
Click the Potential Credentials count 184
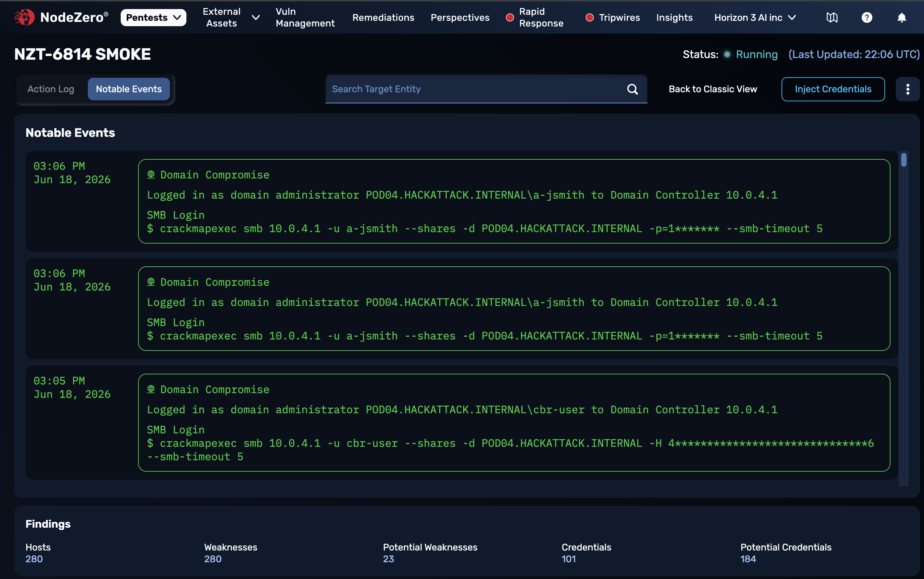point(748,559)
